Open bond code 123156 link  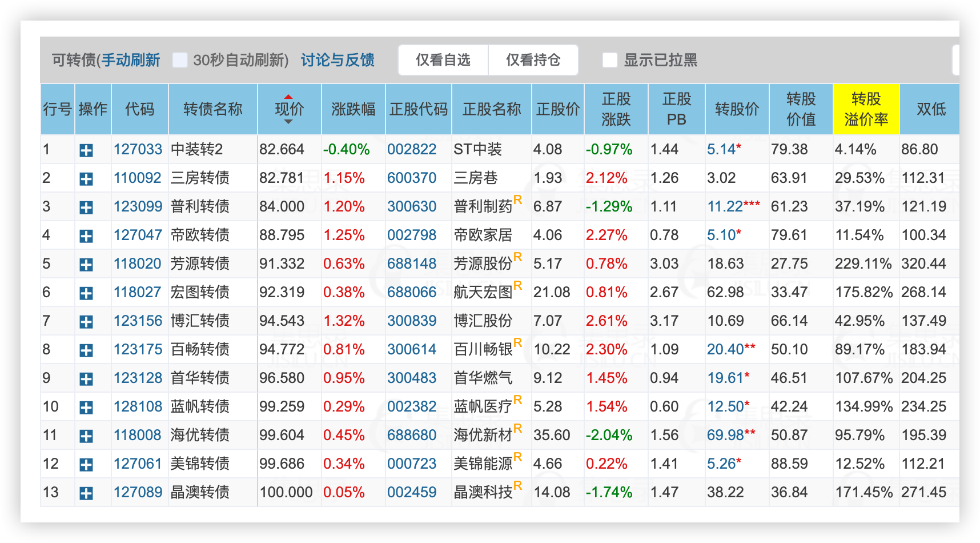(138, 321)
